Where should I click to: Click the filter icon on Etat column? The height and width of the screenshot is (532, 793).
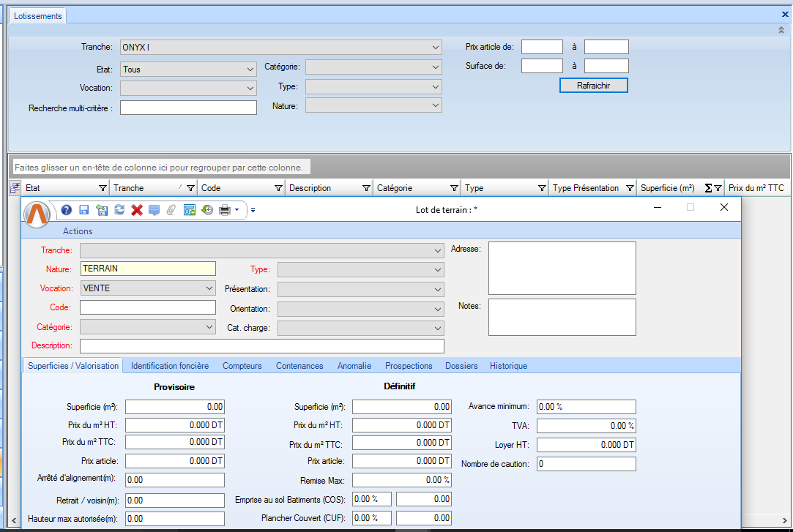(x=103, y=188)
